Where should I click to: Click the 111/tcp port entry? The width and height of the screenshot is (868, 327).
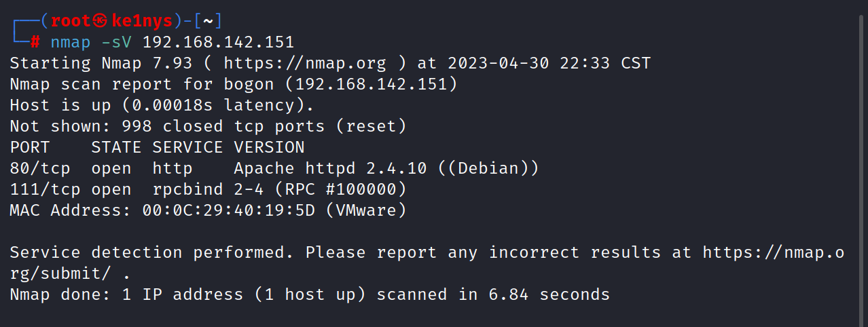coord(41,189)
